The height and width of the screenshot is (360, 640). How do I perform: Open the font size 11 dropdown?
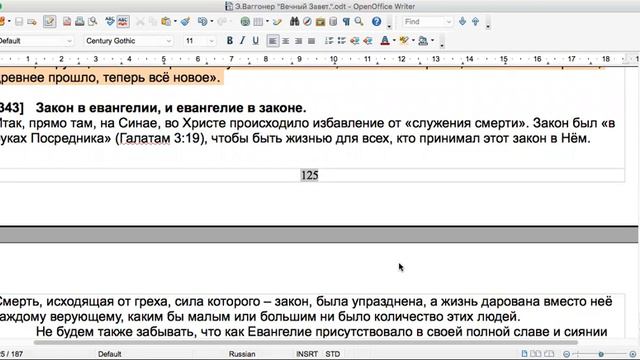coord(211,41)
